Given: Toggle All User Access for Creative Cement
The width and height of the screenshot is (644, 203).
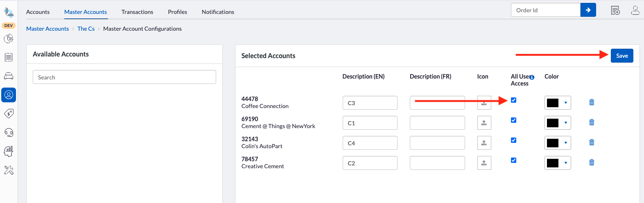Looking at the screenshot, I should pos(513,160).
